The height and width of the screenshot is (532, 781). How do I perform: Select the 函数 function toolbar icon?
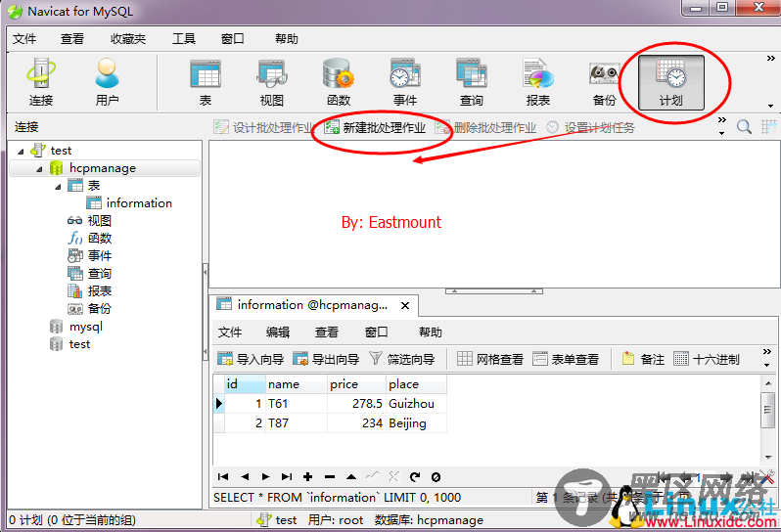point(339,82)
